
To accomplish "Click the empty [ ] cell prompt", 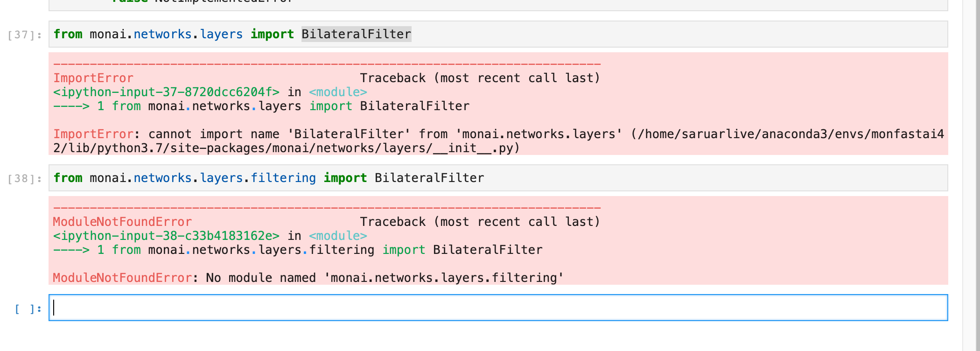I will [x=28, y=309].
